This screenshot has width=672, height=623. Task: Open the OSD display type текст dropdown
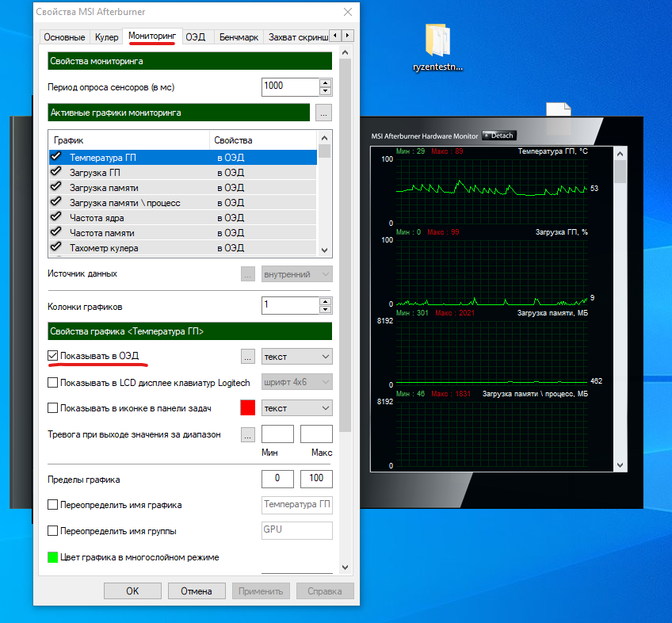coord(297,357)
